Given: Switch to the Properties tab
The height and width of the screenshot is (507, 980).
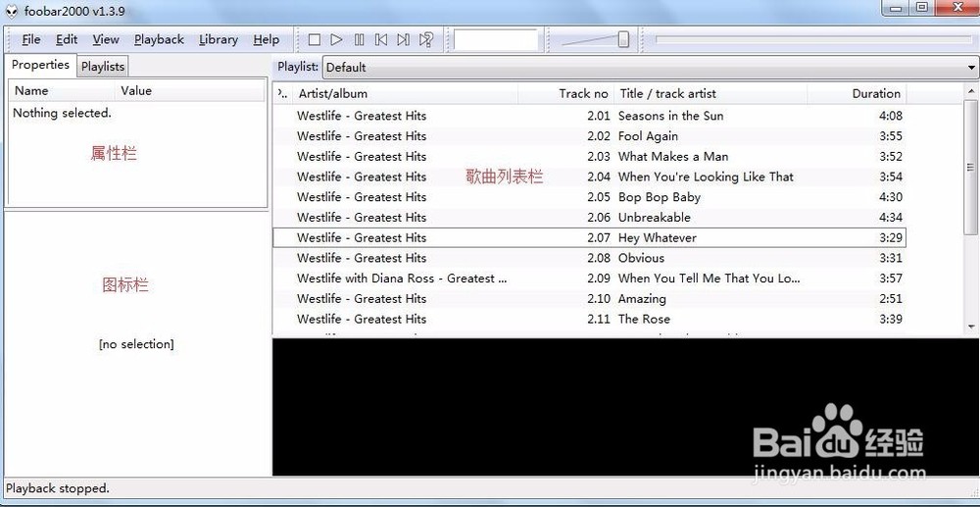Looking at the screenshot, I should click(x=40, y=65).
